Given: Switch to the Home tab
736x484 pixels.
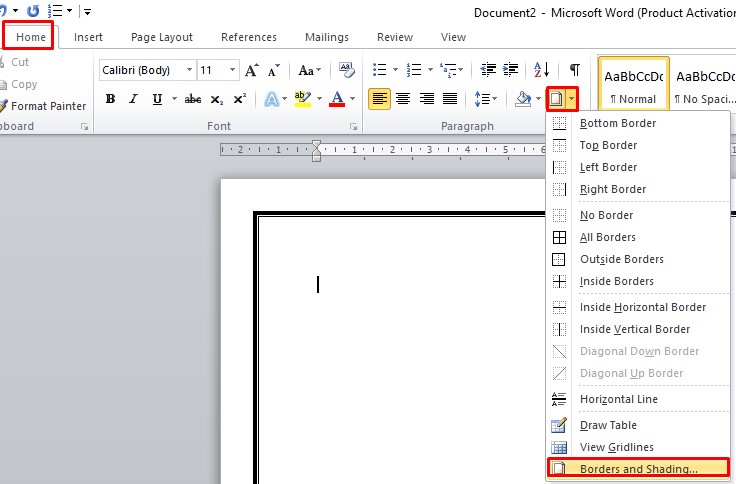Looking at the screenshot, I should click(31, 37).
